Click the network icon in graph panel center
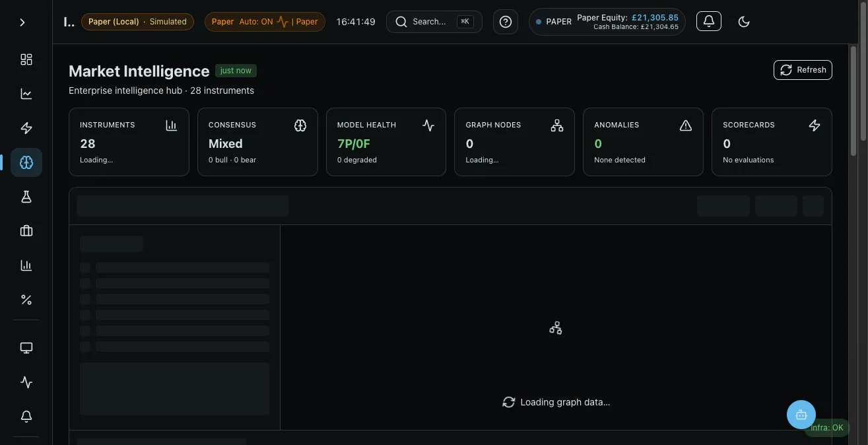The height and width of the screenshot is (445, 868). point(556,328)
